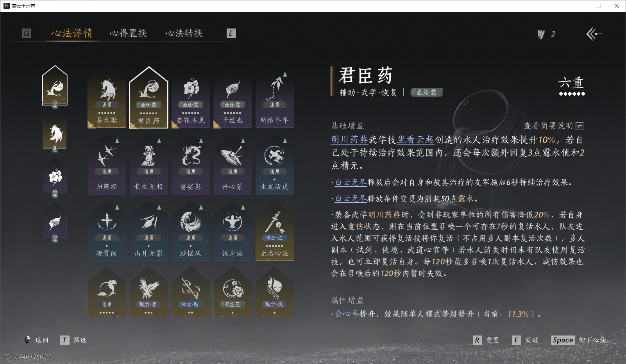Click the Q key previous-tab icon
The image size is (626, 364).
click(x=27, y=33)
